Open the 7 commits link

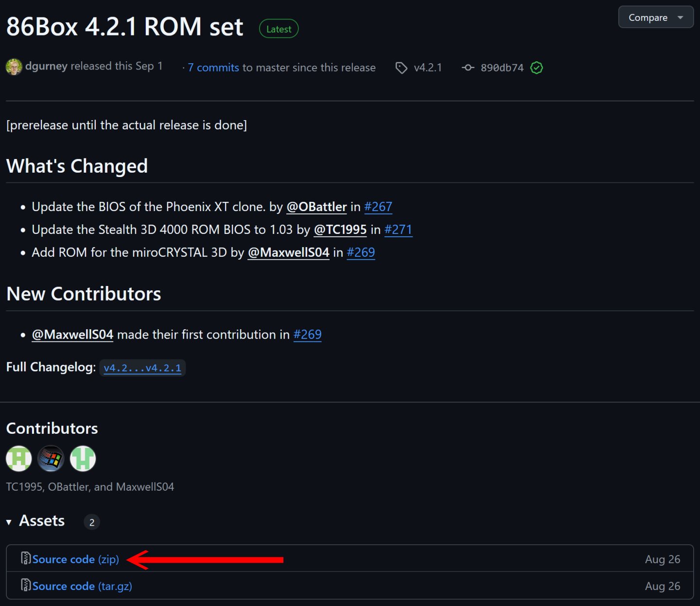point(213,68)
